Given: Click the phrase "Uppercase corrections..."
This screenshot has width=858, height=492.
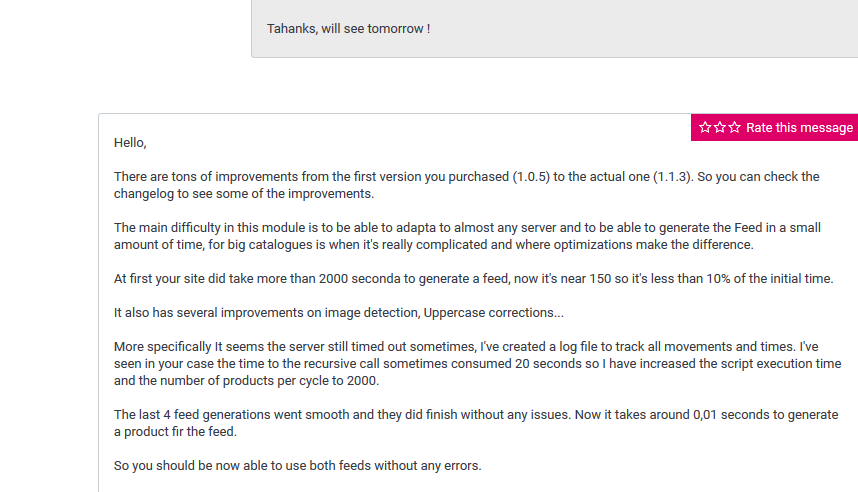Looking at the screenshot, I should coord(493,313).
